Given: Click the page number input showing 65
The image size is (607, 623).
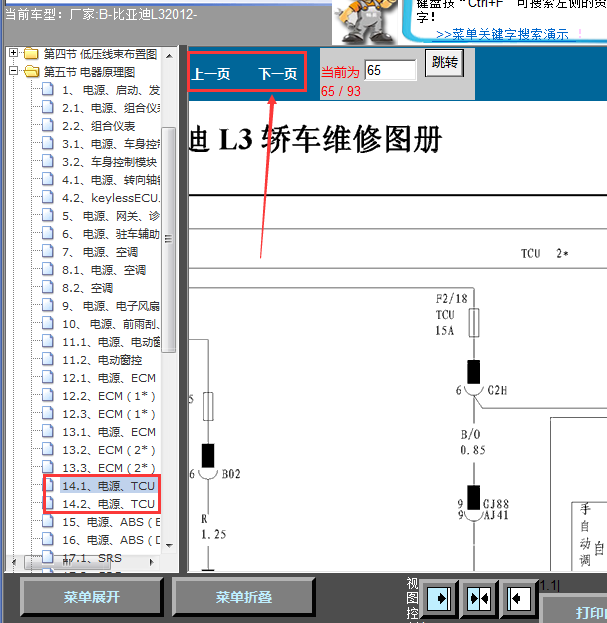Looking at the screenshot, I should 390,70.
